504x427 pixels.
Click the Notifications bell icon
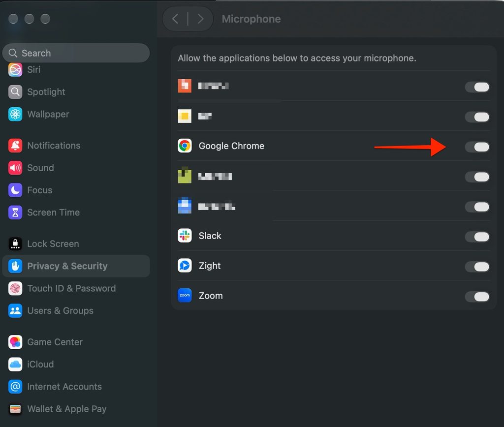(15, 146)
